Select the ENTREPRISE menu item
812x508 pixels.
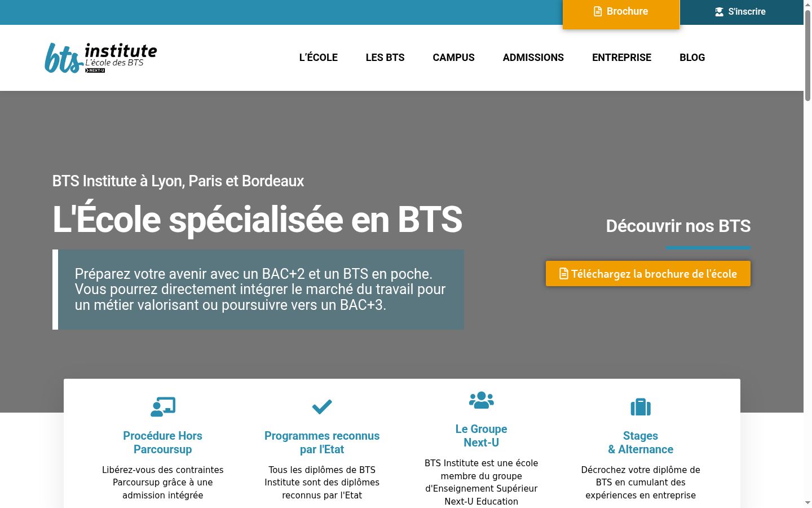click(621, 58)
